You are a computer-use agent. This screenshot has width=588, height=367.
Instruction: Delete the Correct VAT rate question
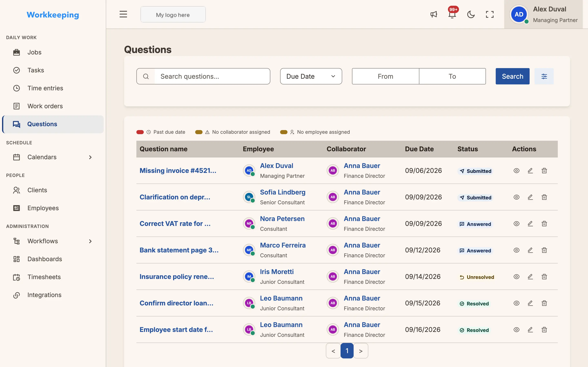click(544, 223)
